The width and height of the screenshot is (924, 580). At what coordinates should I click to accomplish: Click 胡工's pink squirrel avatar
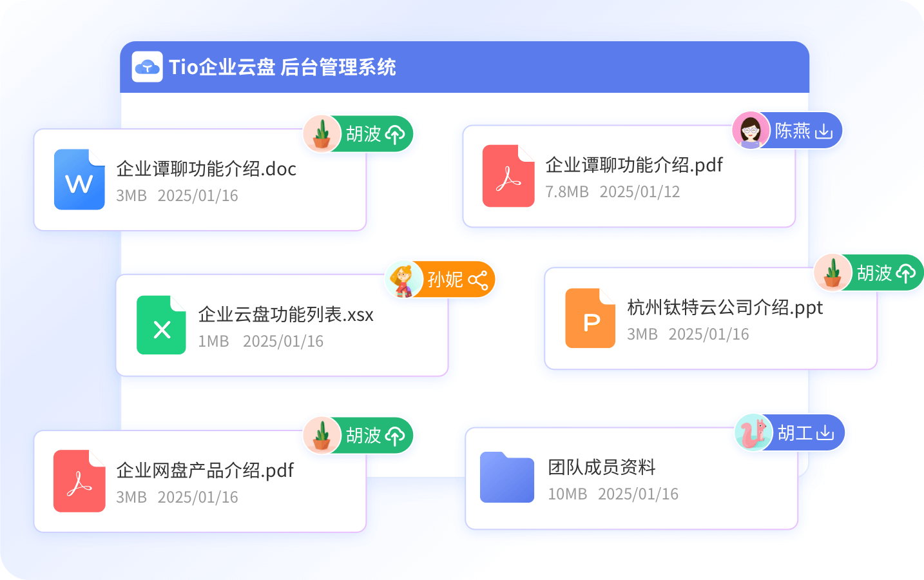click(753, 432)
